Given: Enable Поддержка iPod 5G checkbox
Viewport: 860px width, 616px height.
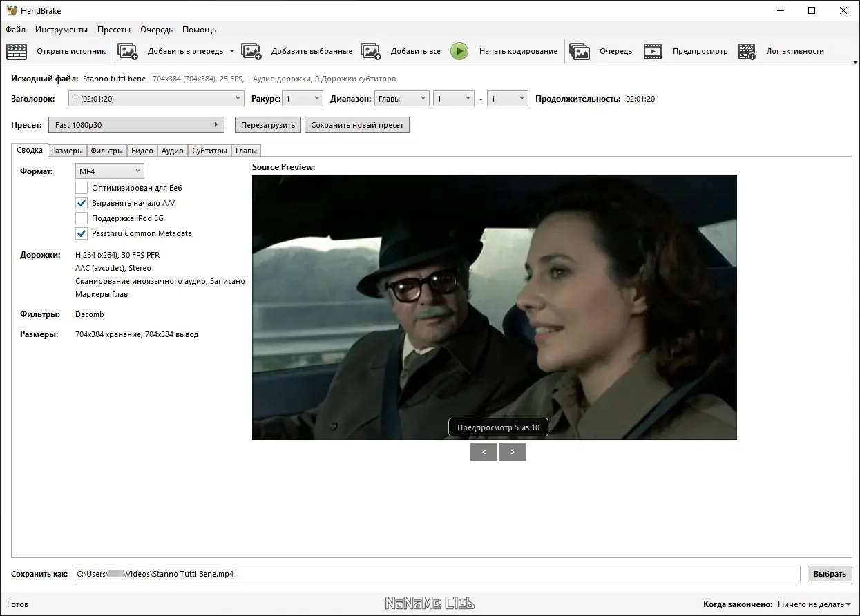Looking at the screenshot, I should (x=82, y=218).
